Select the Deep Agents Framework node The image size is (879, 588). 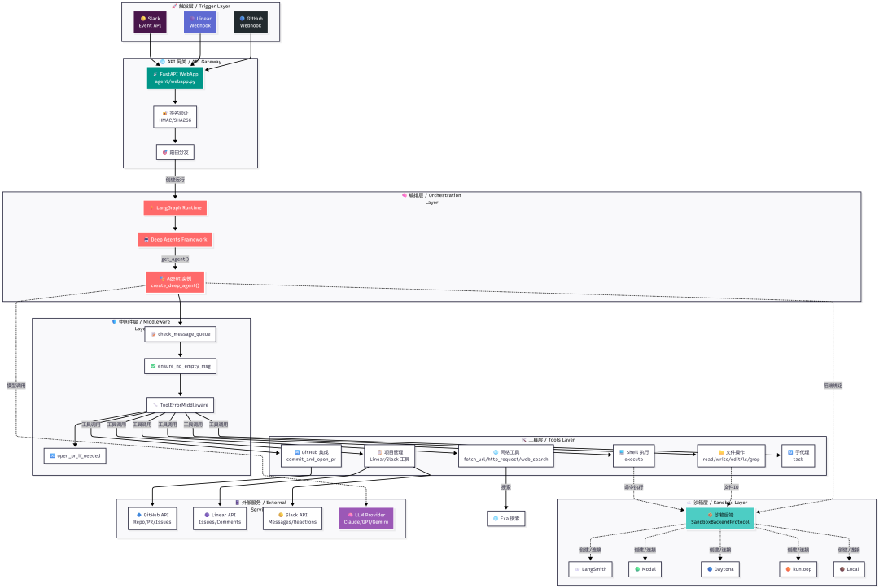pos(175,240)
